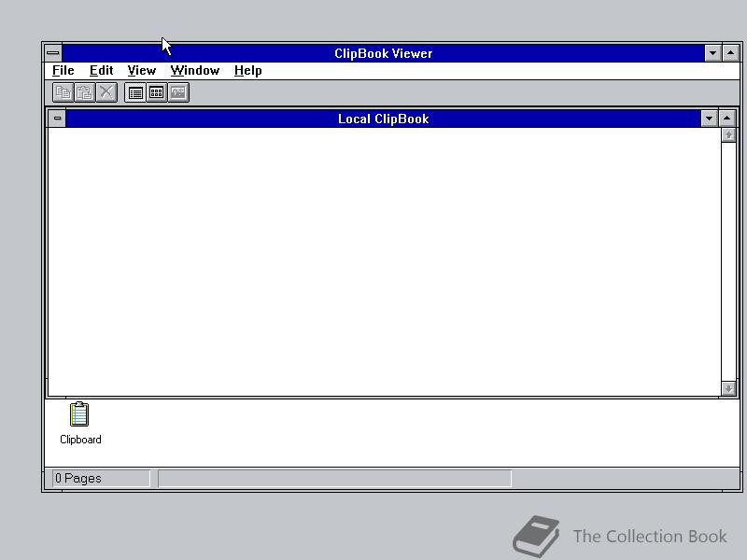This screenshot has width=747, height=560.
Task: Click the Local ClipBook scrollbar up arrow
Action: coord(728,133)
